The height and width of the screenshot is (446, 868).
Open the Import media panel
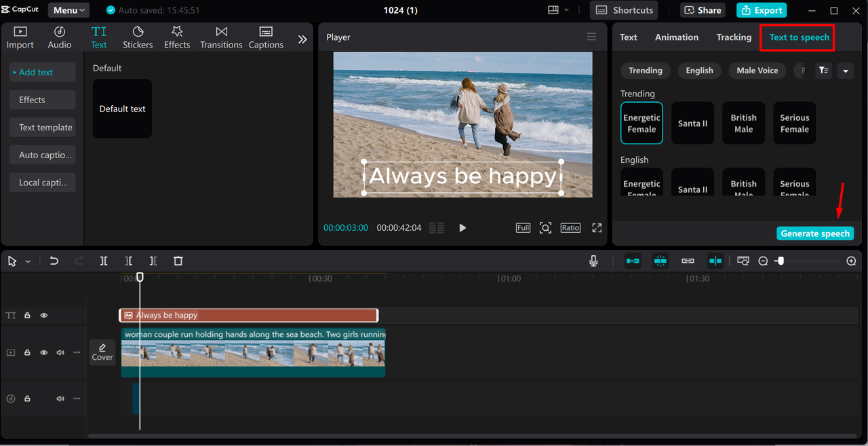tap(20, 38)
